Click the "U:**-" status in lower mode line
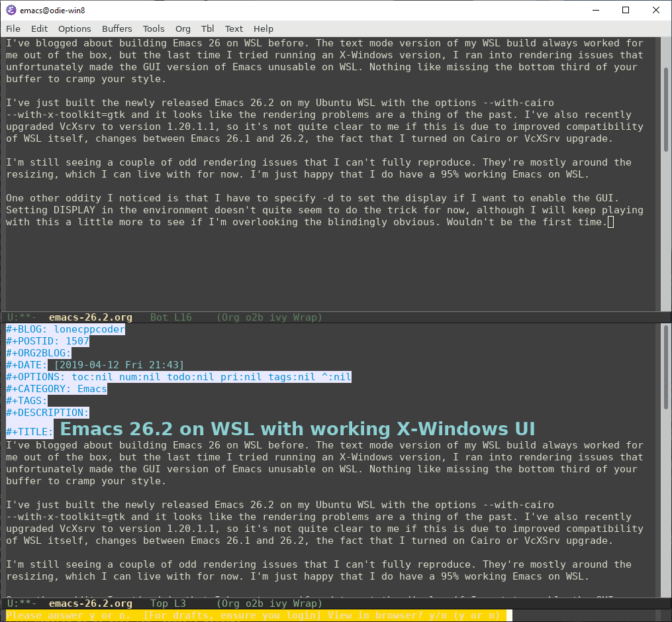 click(x=21, y=603)
